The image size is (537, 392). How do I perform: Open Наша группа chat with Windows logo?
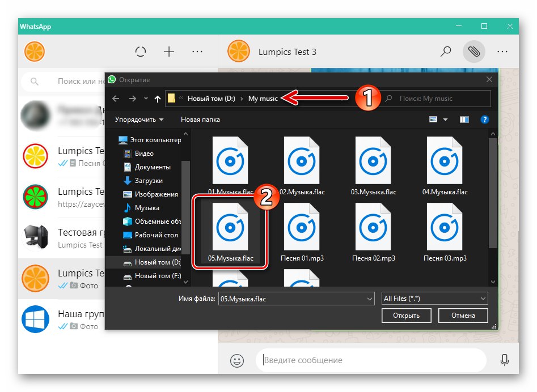click(x=62, y=319)
